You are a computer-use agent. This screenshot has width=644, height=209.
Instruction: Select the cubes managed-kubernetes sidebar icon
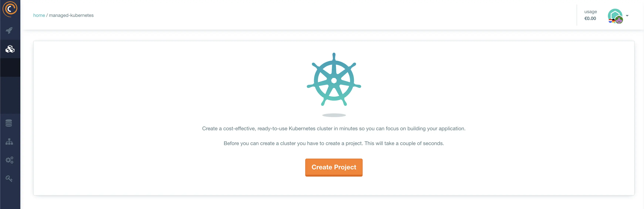pos(10,49)
